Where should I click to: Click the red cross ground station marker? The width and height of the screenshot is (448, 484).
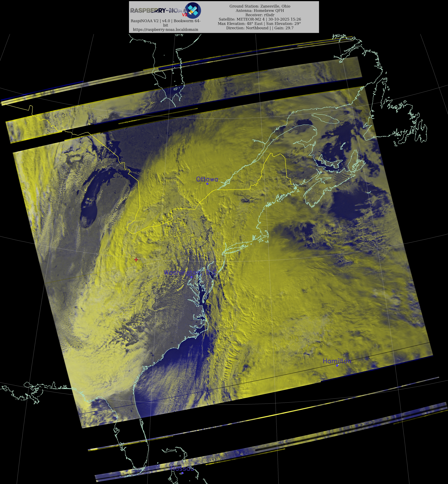tap(136, 259)
